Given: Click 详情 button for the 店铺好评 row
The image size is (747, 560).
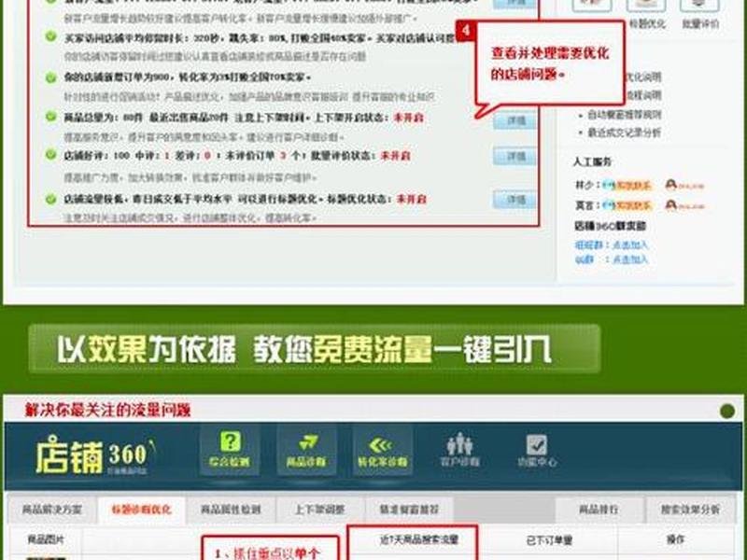Looking at the screenshot, I should (x=515, y=156).
